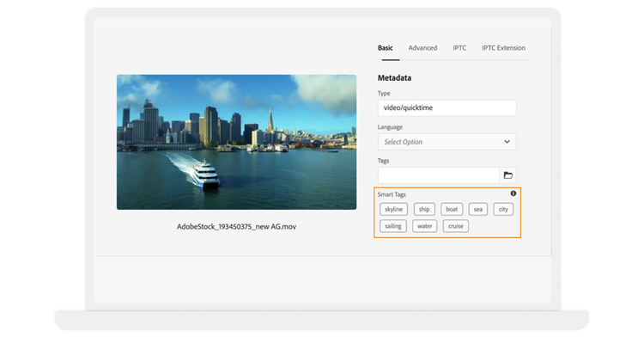The image size is (644, 337).
Task: Click inside the Tags input field
Action: (x=439, y=175)
